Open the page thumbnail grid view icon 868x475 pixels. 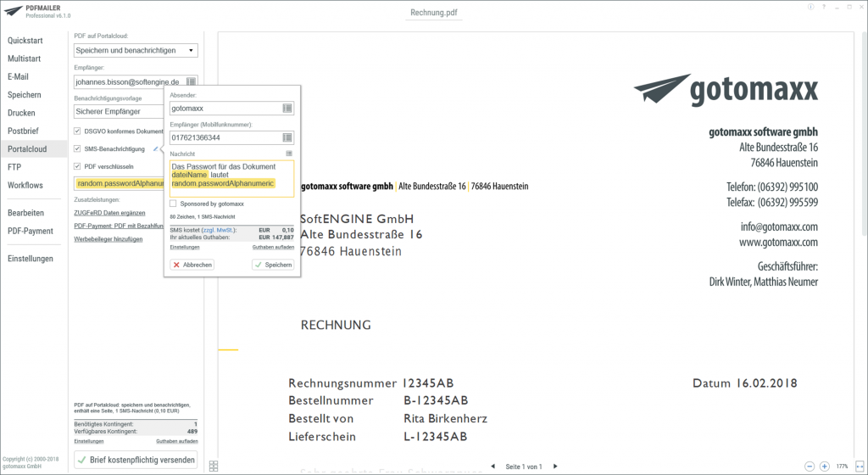(214, 467)
